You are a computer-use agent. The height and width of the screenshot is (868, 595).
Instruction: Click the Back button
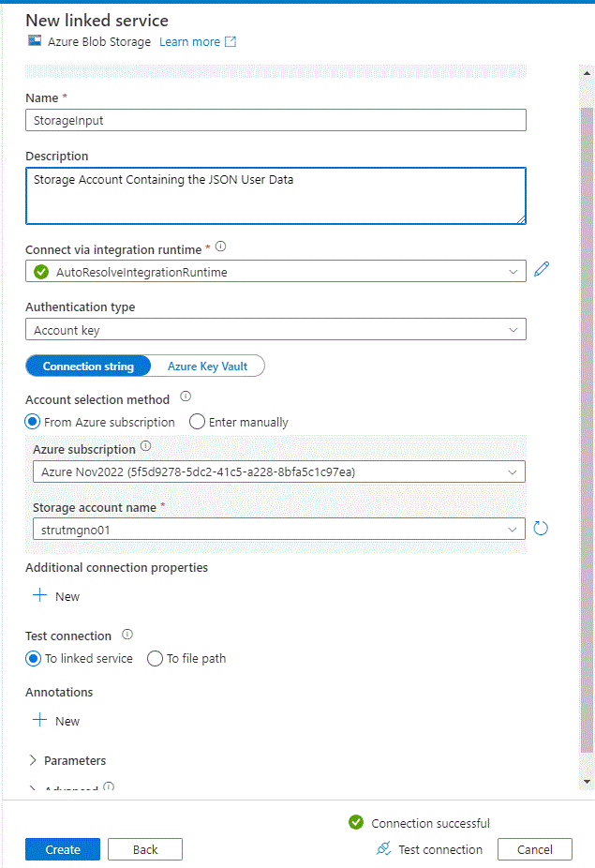(145, 849)
